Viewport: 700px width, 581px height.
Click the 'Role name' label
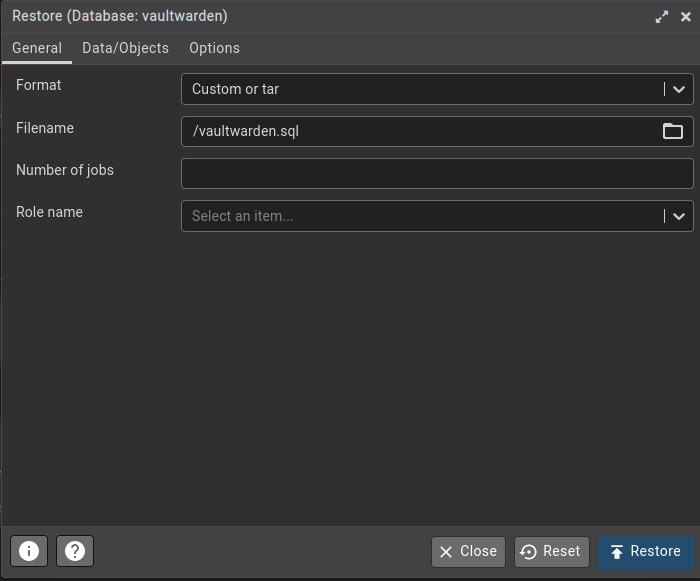tap(49, 212)
